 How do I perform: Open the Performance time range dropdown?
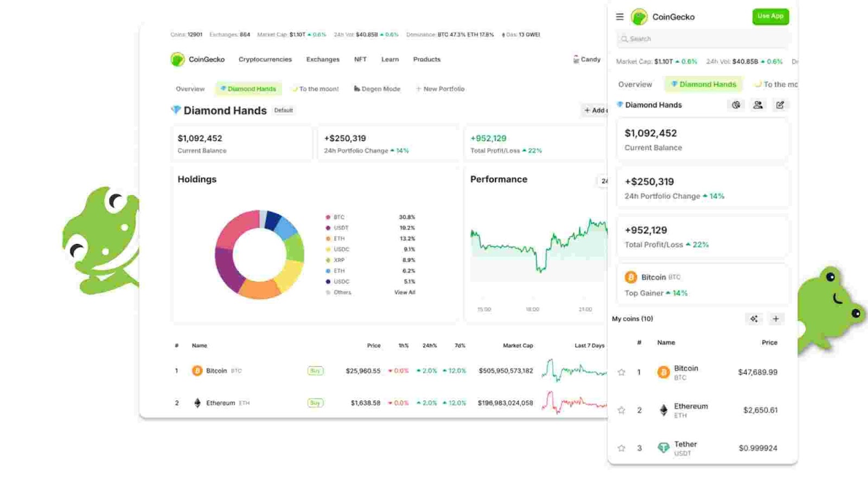pyautogui.click(x=602, y=181)
